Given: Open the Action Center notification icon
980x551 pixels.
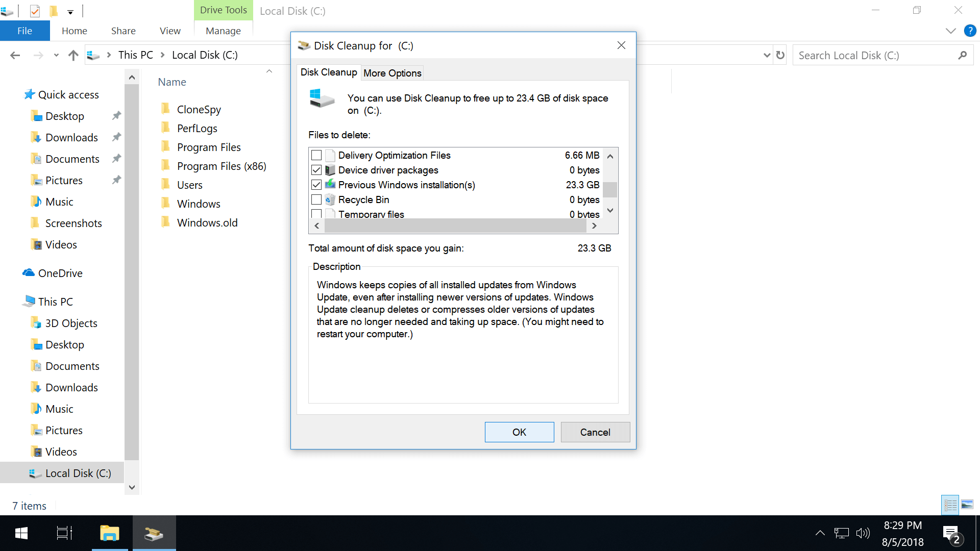Looking at the screenshot, I should [951, 534].
